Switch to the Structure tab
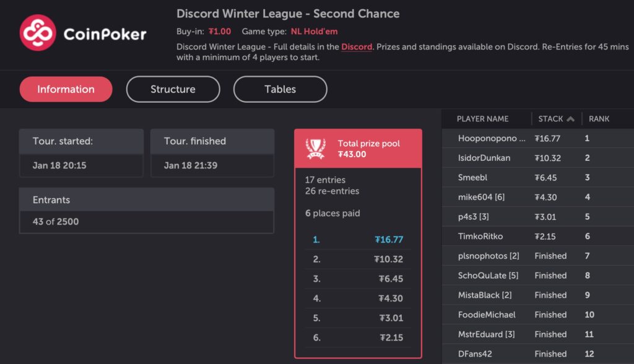 coord(173,89)
